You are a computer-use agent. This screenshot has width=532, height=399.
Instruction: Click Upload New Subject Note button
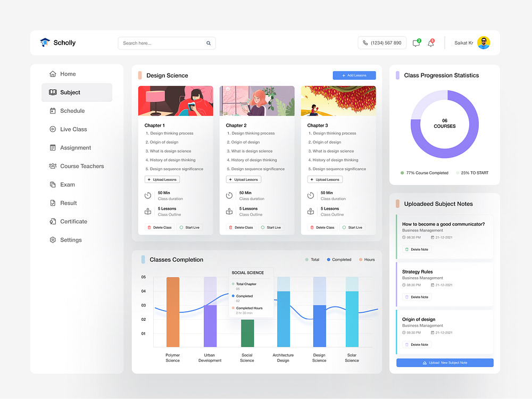445,362
